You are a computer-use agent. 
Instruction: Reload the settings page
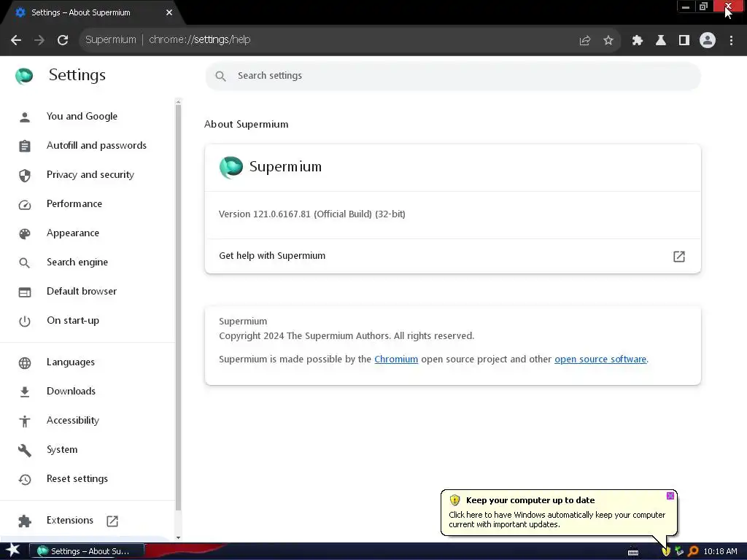[x=63, y=40]
